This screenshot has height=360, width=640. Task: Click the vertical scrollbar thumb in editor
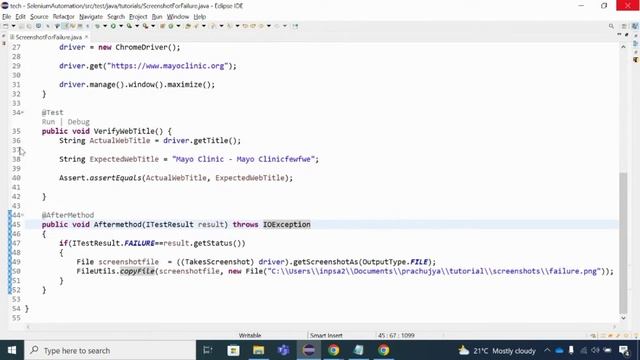623,243
